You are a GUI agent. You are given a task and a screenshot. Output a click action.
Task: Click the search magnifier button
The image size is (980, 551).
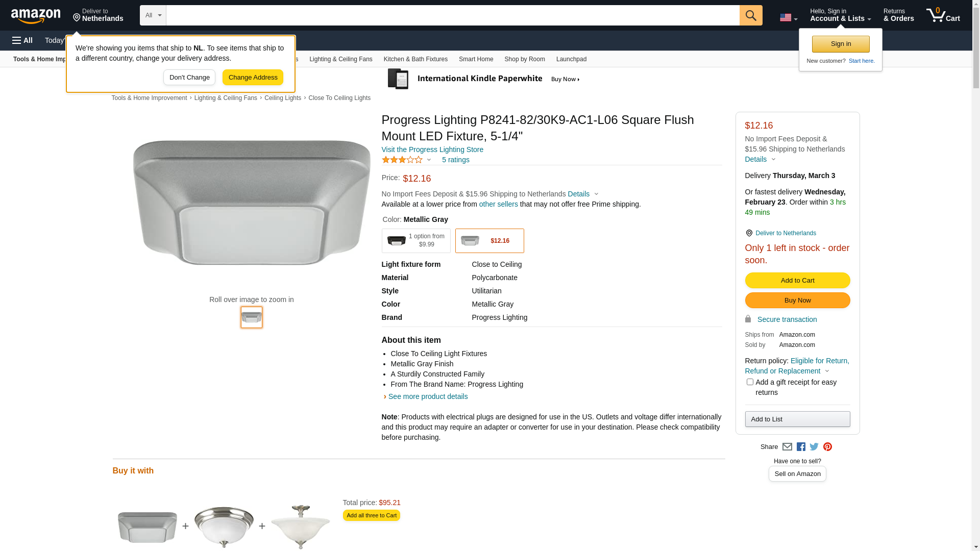tap(750, 15)
